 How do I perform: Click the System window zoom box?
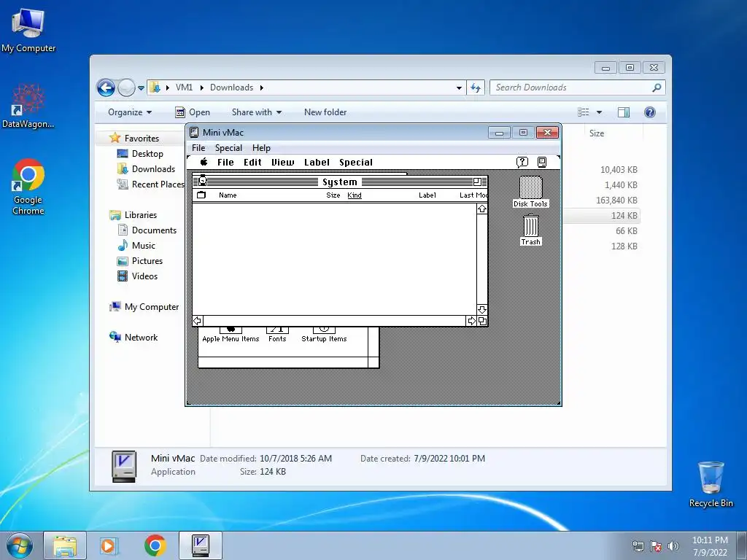pos(477,182)
